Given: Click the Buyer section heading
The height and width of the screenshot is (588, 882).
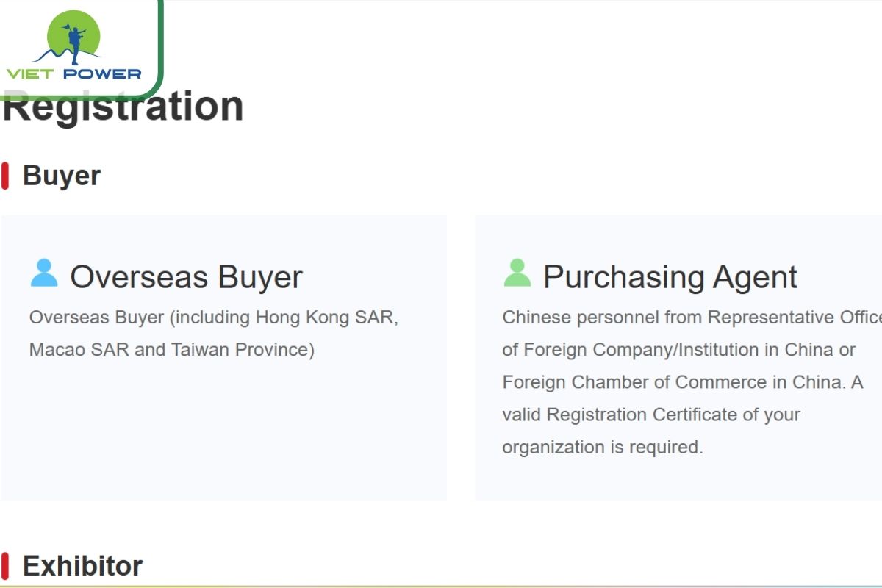Looking at the screenshot, I should [x=62, y=176].
